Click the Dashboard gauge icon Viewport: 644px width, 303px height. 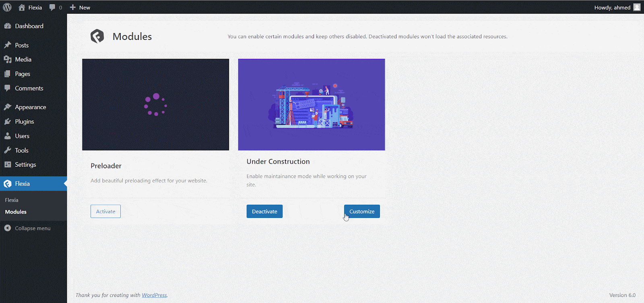click(x=8, y=26)
